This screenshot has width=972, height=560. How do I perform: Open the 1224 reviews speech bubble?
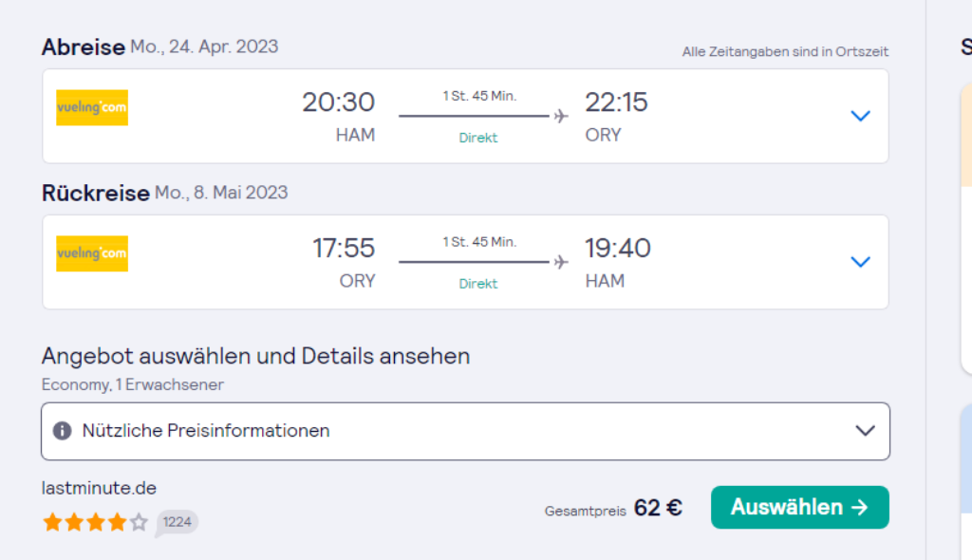(x=177, y=522)
